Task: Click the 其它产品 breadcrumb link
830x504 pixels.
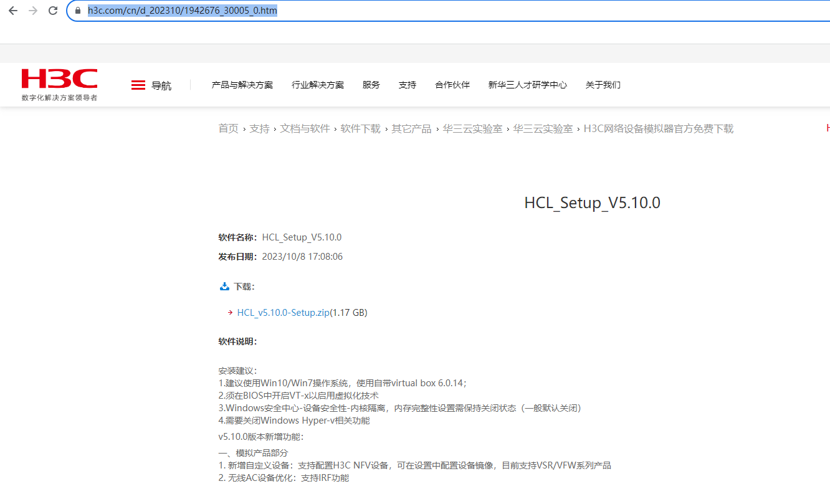Action: click(x=411, y=128)
